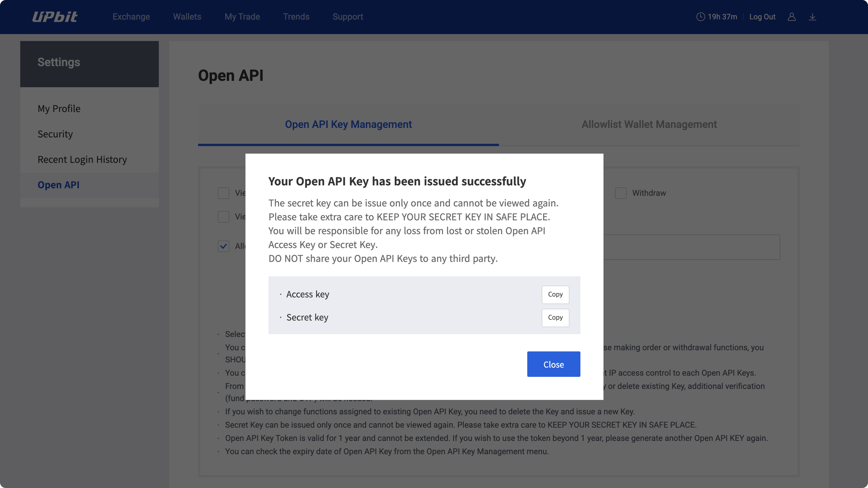Screen dimensions: 868x488
Task: Open Trends in the navigation bar
Action: point(296,17)
